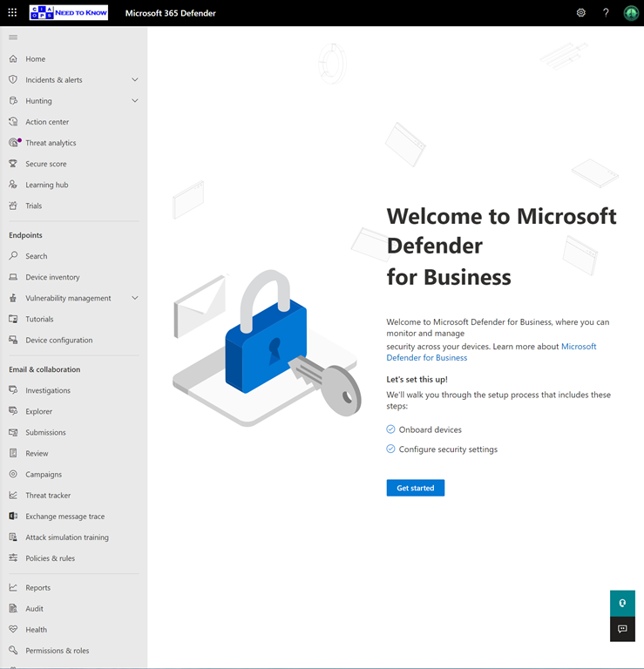Click the Secure score trophy icon
644x669 pixels.
click(13, 164)
